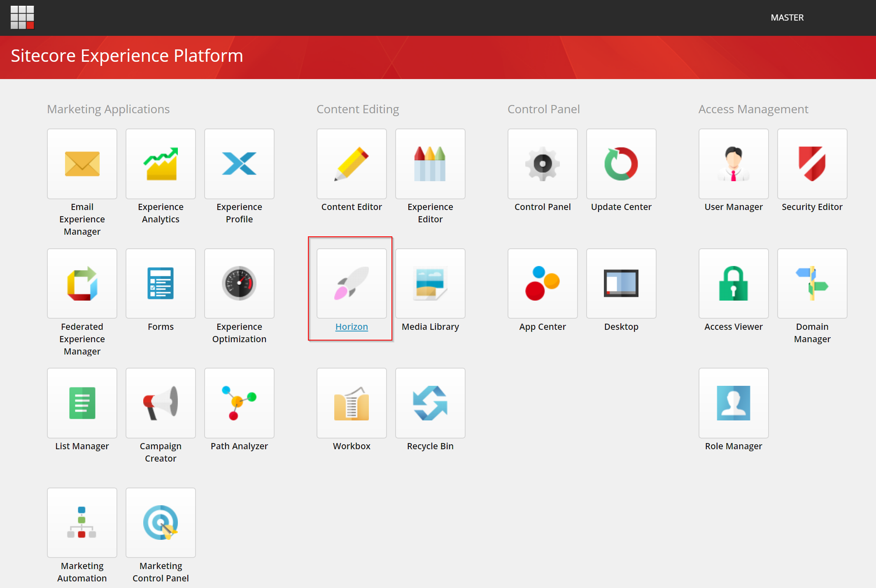This screenshot has height=588, width=876.
Task: Click the Horizon link in Content Editing
Action: coord(350,326)
